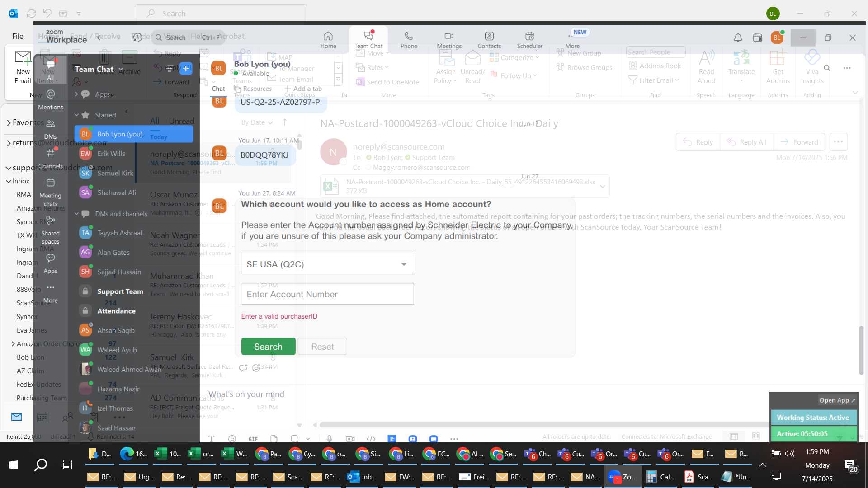Click Open App in status widget

[x=837, y=400]
